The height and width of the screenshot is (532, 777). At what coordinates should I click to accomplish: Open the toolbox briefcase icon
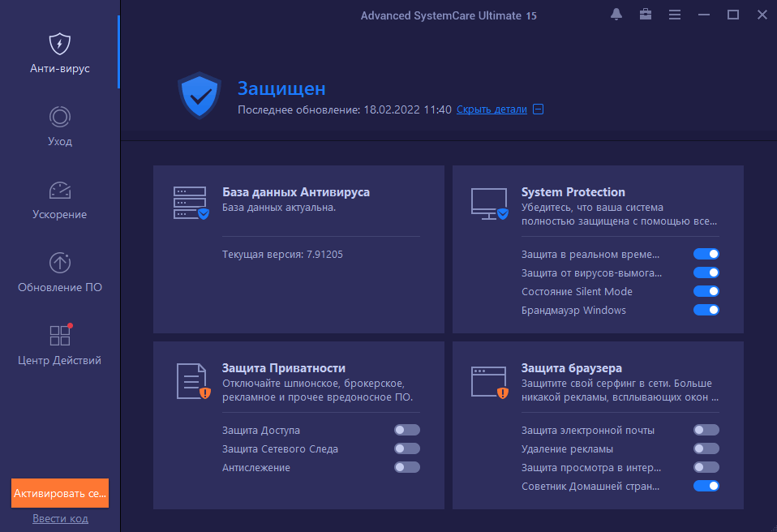click(645, 15)
